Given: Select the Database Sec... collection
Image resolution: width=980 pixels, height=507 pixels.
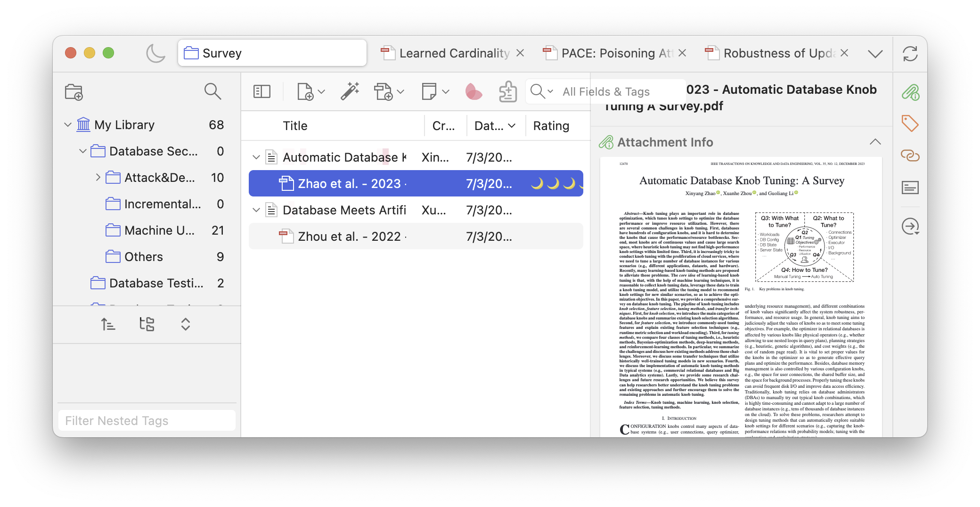Looking at the screenshot, I should coord(146,151).
